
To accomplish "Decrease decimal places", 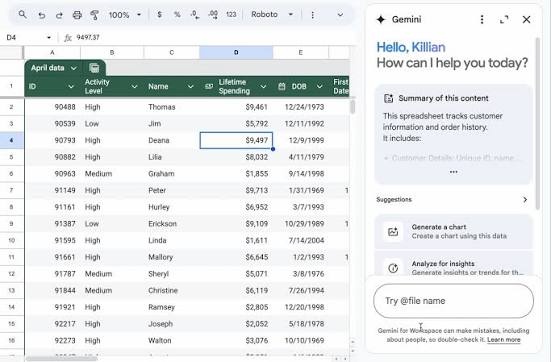I will pos(195,14).
